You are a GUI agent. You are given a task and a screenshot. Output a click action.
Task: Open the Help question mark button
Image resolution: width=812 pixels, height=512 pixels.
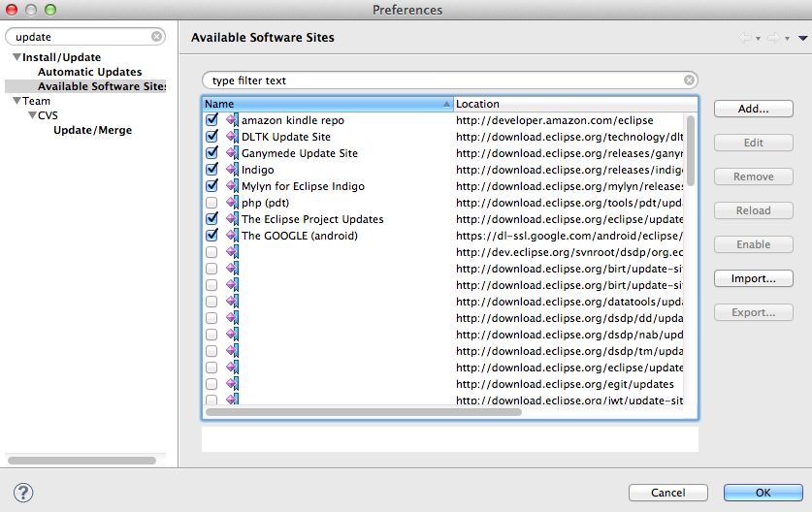click(23, 493)
